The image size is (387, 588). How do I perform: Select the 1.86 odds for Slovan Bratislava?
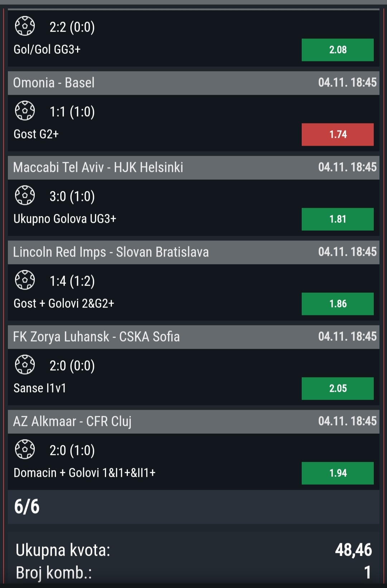point(337,304)
